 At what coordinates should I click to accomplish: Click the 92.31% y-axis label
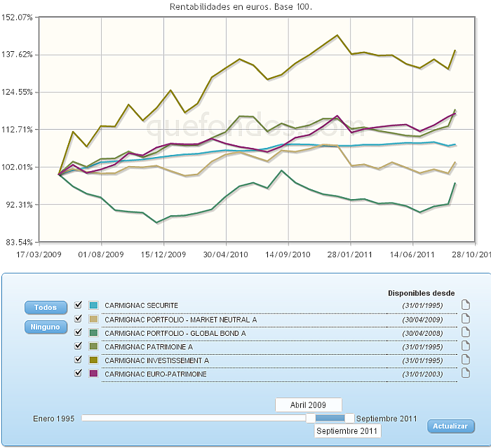click(20, 205)
